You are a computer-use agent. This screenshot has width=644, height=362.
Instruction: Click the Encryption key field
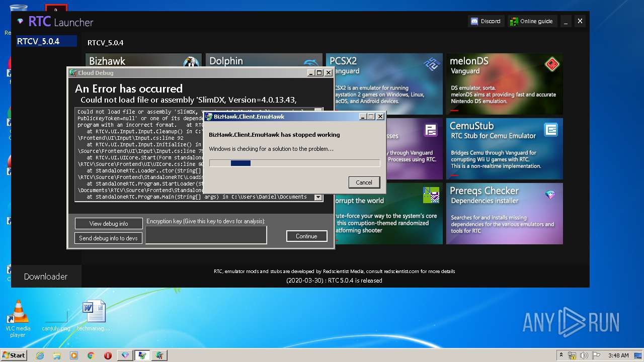tap(206, 235)
